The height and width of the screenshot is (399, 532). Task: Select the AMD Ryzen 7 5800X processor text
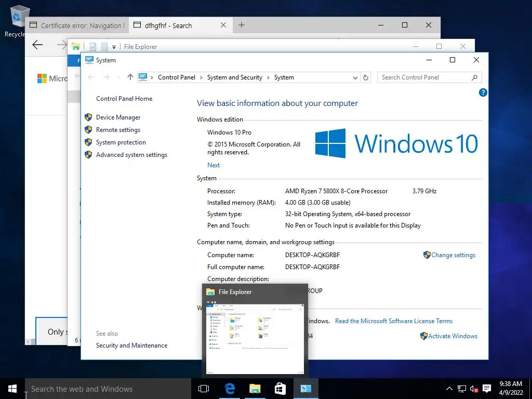click(336, 191)
